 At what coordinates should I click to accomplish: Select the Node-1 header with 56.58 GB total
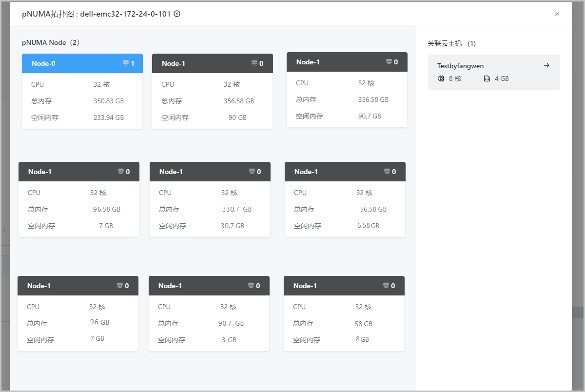click(x=344, y=172)
